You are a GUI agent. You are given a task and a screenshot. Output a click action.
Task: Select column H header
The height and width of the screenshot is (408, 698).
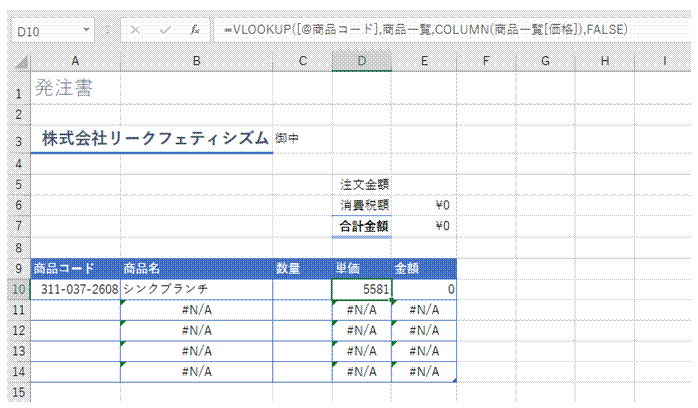click(x=605, y=61)
